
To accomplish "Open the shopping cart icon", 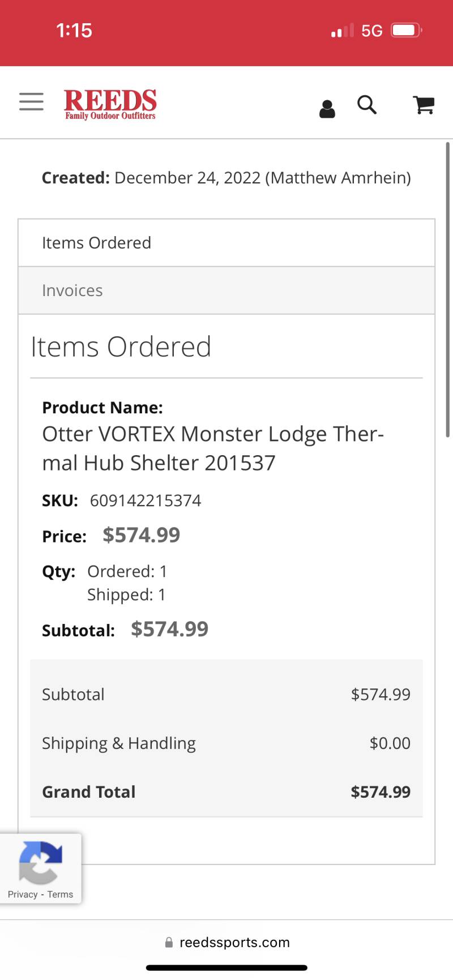I will coord(424,105).
